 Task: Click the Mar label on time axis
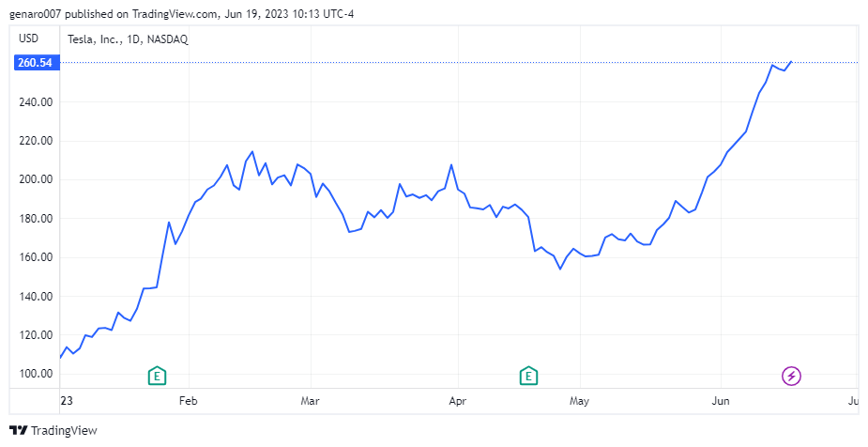(x=310, y=401)
